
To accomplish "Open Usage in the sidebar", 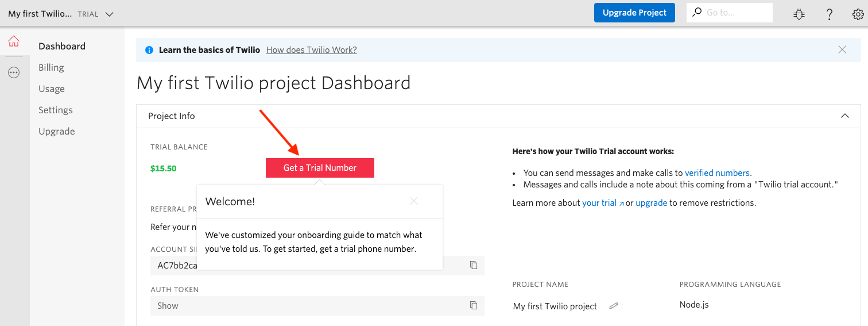I will point(52,89).
